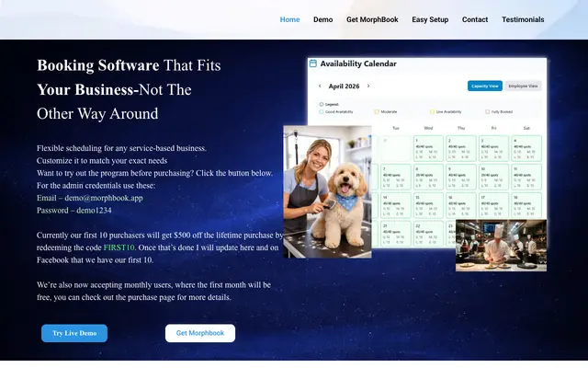Click the Wed column header in calendar
This screenshot has width=588, height=368.
[x=428, y=128]
